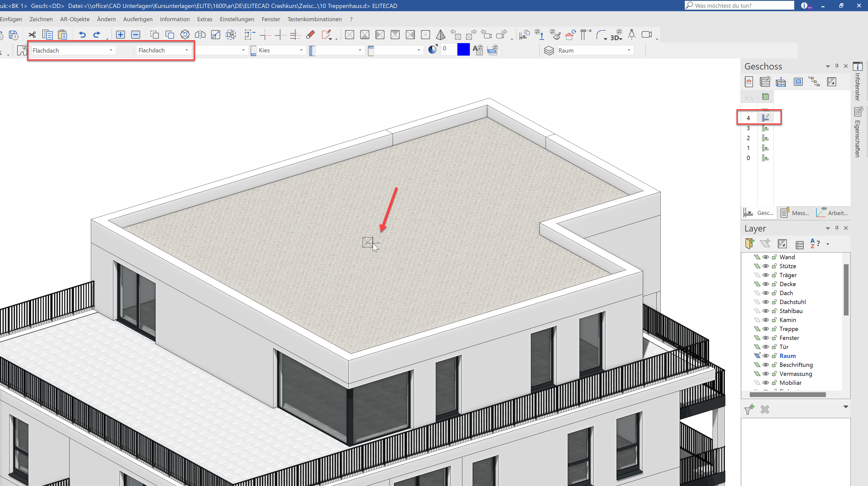Click the Undo arrow icon
868x486 pixels.
pyautogui.click(x=82, y=35)
